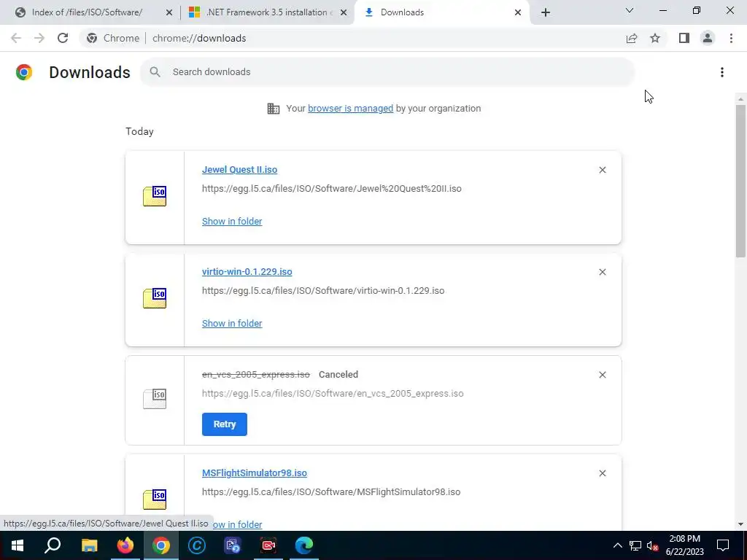
Task: Open virtio-win-0.1.229.iso file link
Action: pos(247,271)
